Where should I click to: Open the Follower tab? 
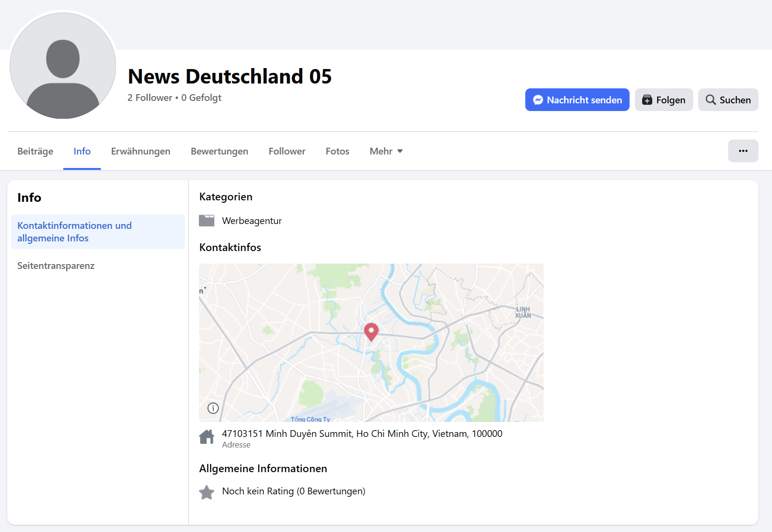(287, 151)
